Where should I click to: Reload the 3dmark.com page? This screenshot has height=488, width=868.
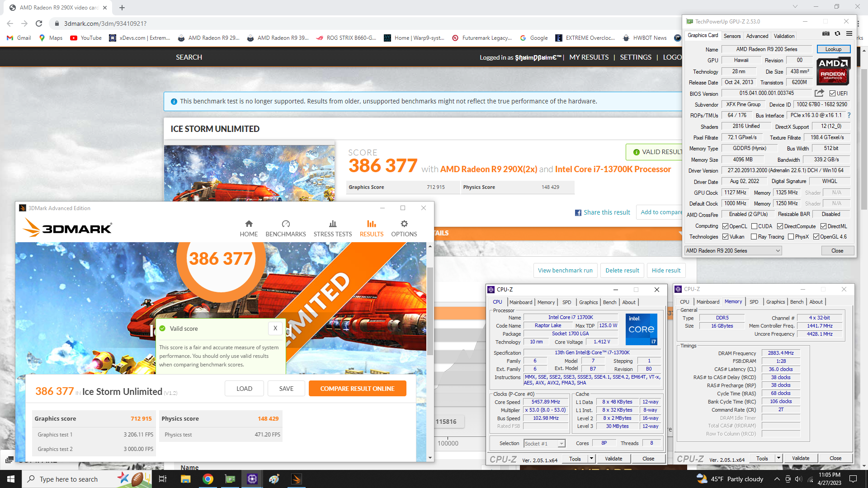(39, 23)
